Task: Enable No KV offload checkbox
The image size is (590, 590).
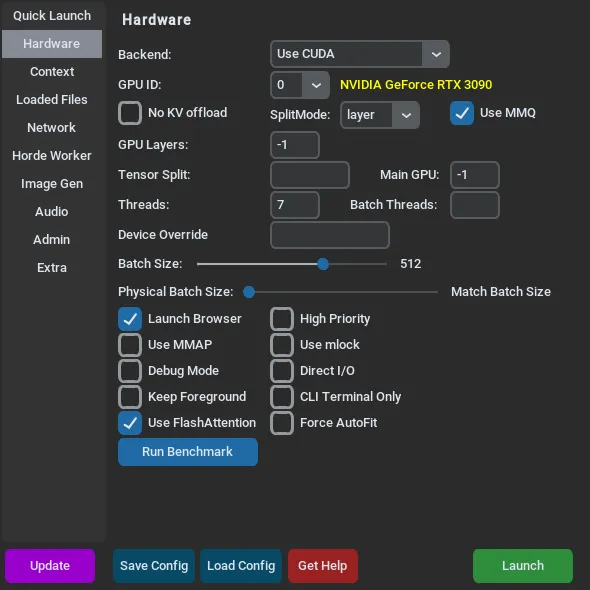Action: [130, 113]
